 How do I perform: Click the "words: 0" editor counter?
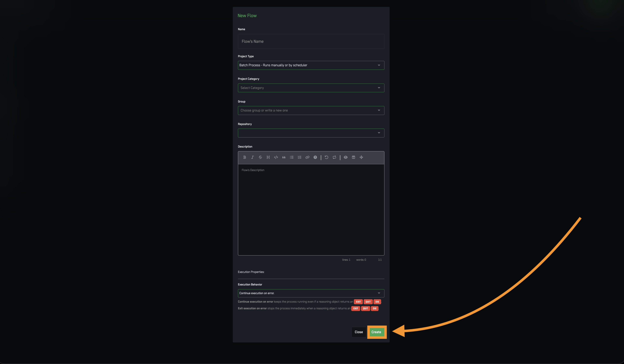pos(361,260)
